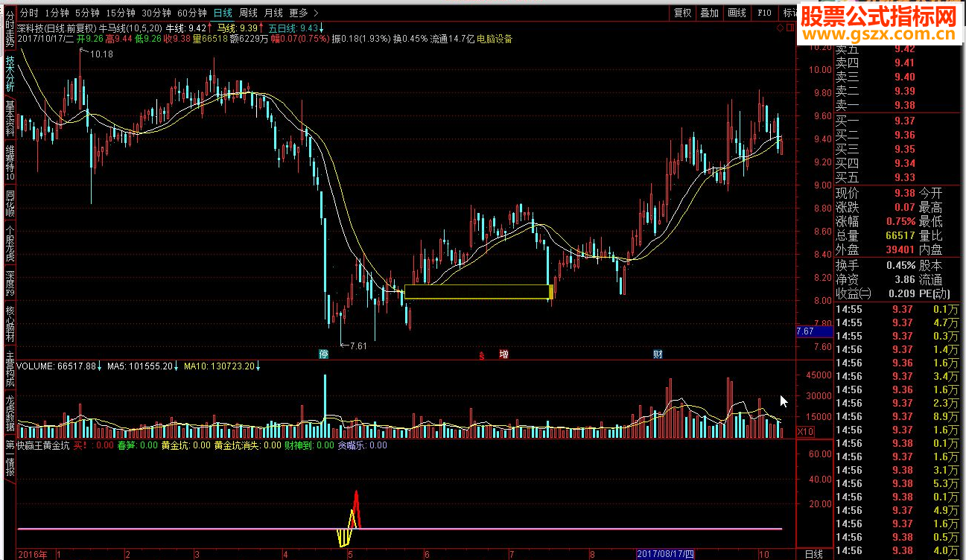
Task: Click the VOLUME: 66517.88 indicator label
Action: [x=57, y=366]
